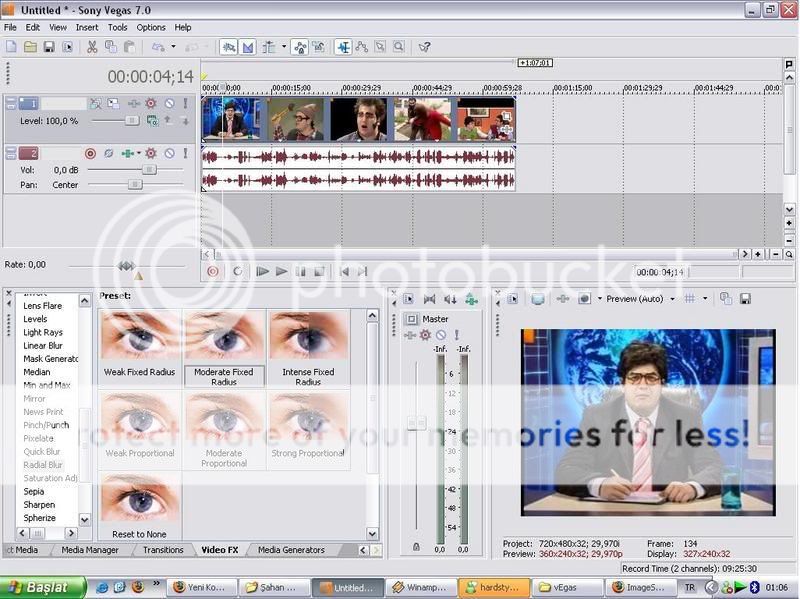Copy preview snapshot to clipboard icon
Image resolution: width=800 pixels, height=599 pixels.
(x=725, y=299)
